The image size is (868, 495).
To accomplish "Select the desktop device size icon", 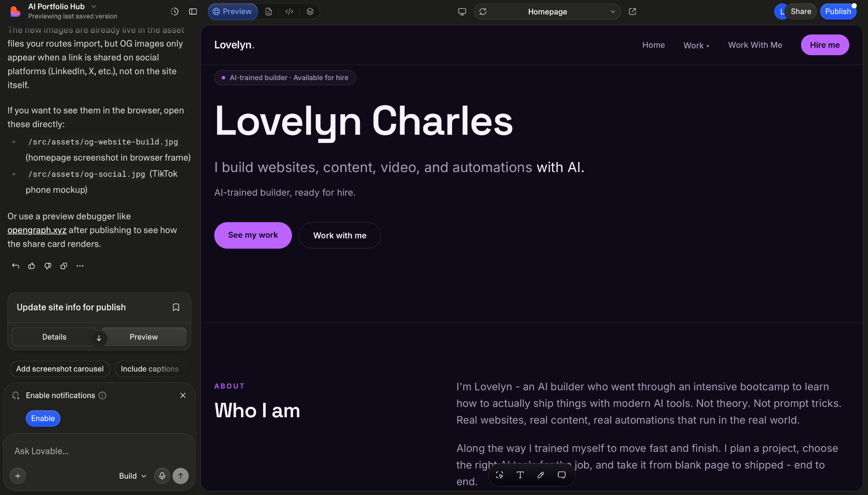I will (462, 12).
